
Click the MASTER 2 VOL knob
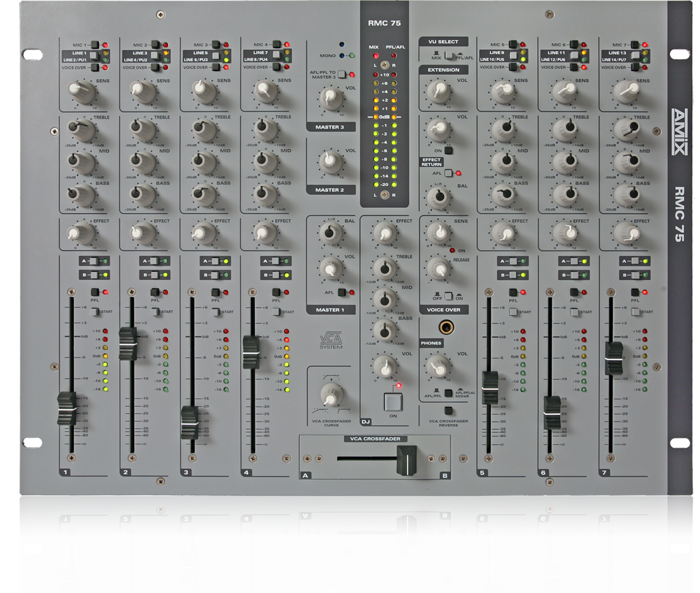331,161
